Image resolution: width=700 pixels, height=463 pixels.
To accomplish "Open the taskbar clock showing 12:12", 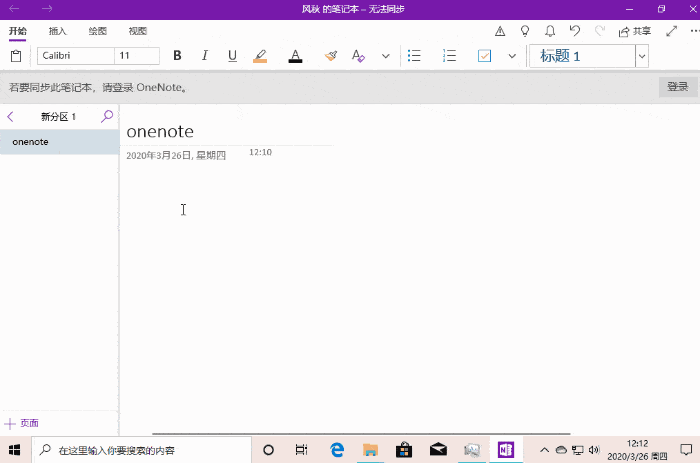I will tap(637, 450).
